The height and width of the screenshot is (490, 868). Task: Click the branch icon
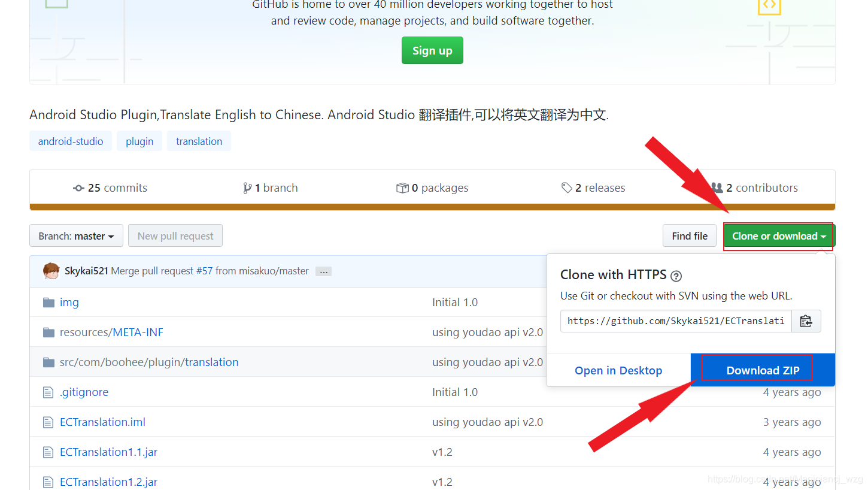pos(247,188)
